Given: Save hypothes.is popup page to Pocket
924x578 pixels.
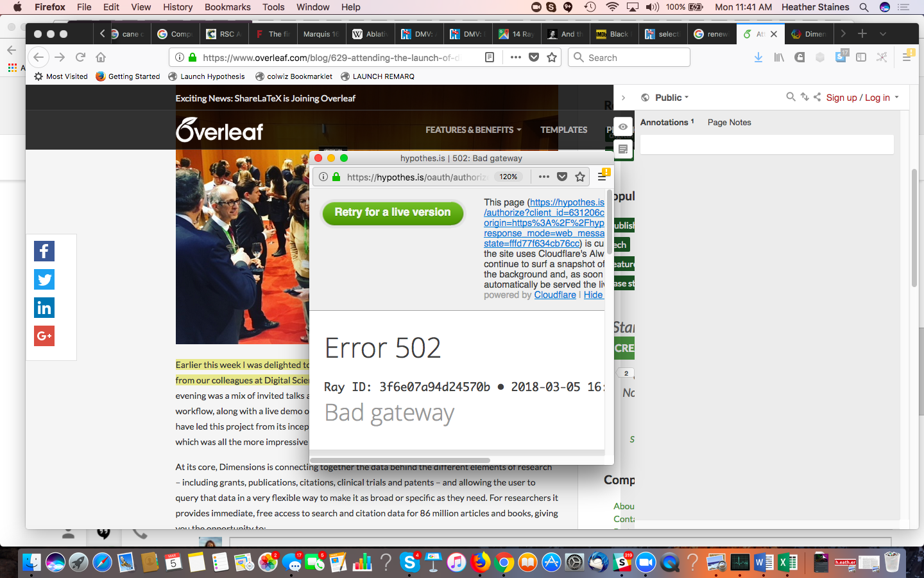Looking at the screenshot, I should [562, 177].
